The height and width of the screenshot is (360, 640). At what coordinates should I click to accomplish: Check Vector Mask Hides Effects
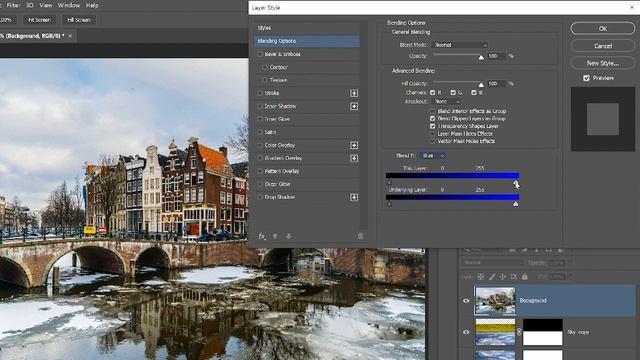pyautogui.click(x=433, y=141)
